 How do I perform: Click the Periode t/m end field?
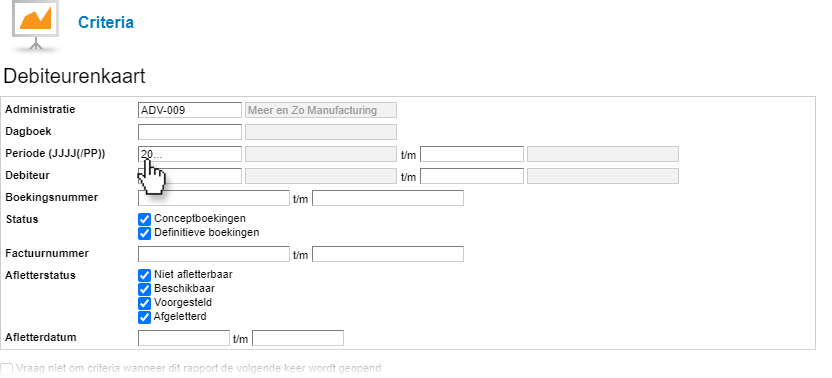pyautogui.click(x=472, y=154)
